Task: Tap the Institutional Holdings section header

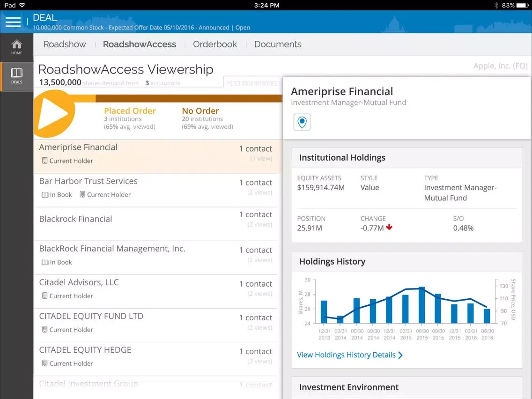Action: coord(407,158)
